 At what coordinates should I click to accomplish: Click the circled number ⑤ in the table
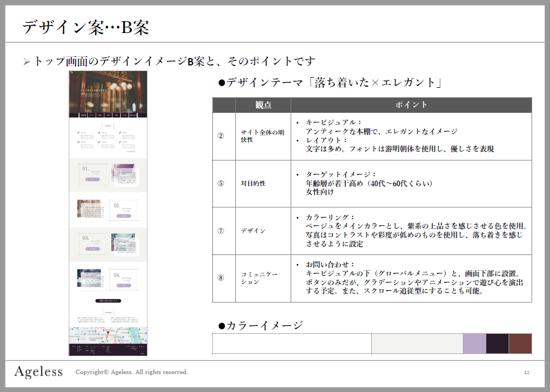[220, 183]
